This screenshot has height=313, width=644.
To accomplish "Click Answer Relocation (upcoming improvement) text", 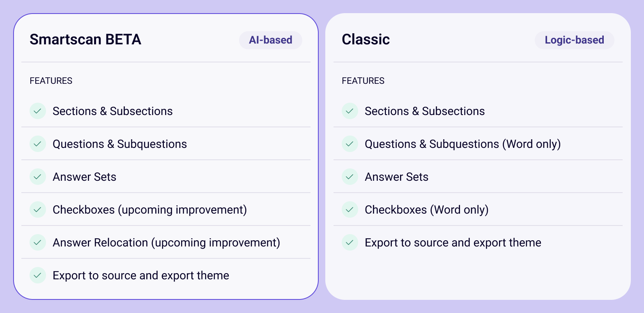I will click(166, 243).
